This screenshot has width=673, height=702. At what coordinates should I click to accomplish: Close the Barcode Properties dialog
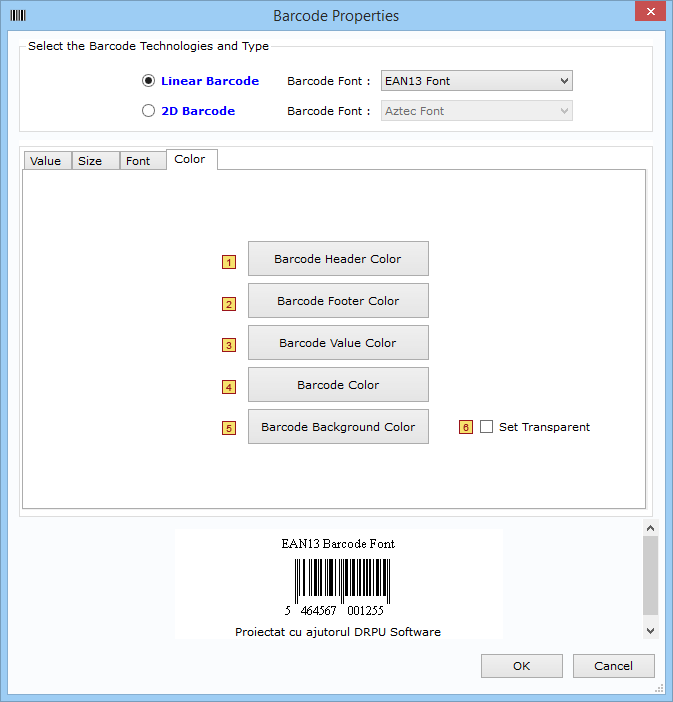[x=651, y=11]
